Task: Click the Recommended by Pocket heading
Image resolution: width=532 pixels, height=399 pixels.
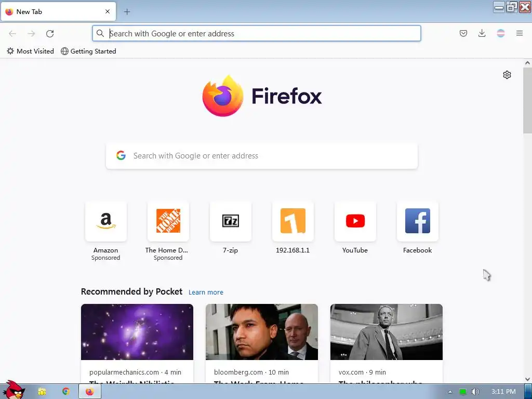Action: pos(131,292)
